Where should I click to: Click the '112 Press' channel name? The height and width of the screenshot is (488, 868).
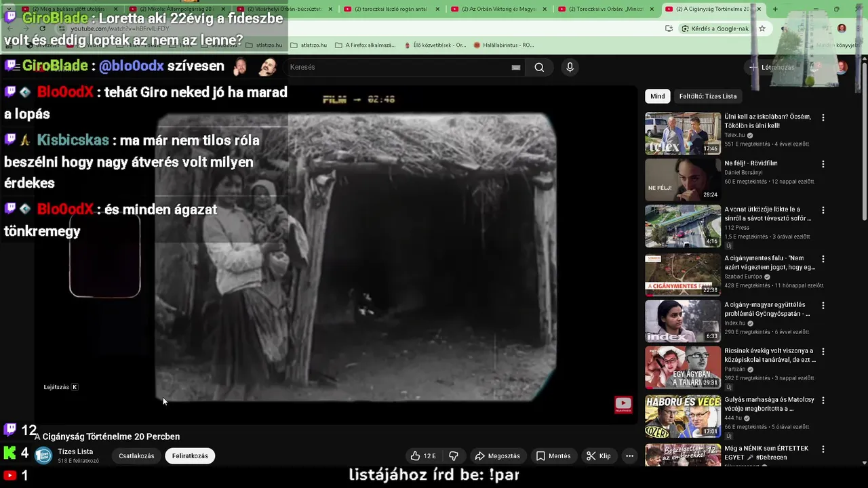point(735,228)
